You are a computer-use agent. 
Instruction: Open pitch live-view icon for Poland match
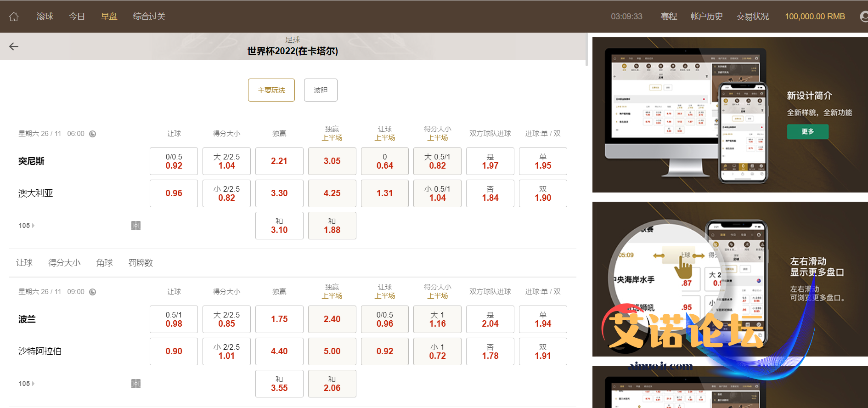click(136, 384)
